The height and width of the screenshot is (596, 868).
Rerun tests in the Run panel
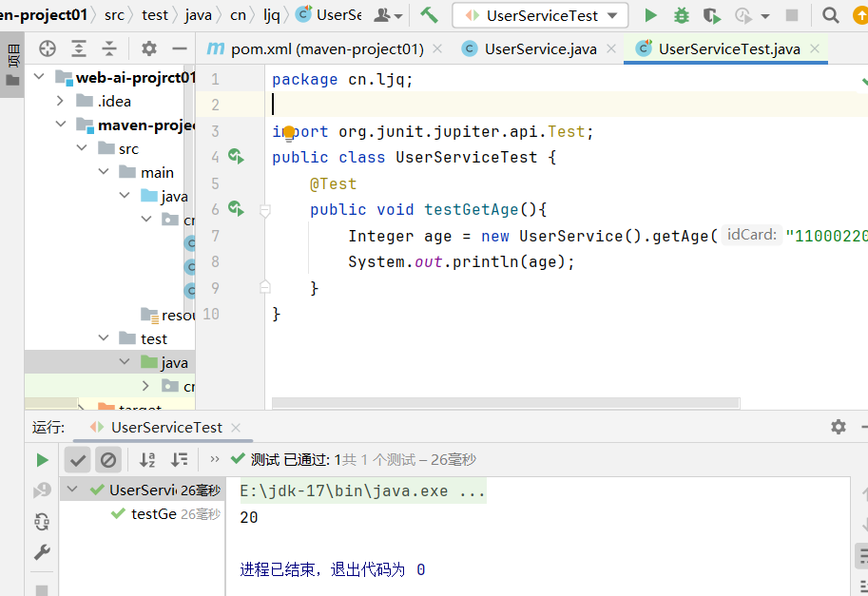(x=42, y=460)
